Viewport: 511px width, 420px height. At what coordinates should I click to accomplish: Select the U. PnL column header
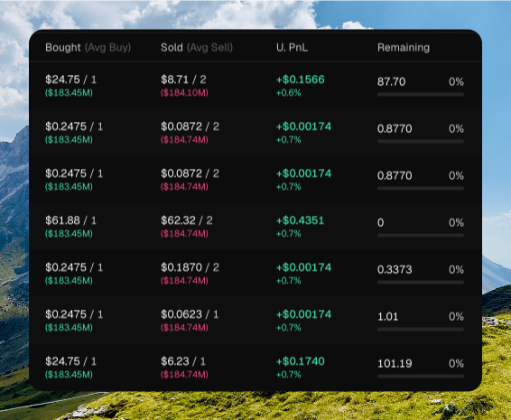click(292, 48)
